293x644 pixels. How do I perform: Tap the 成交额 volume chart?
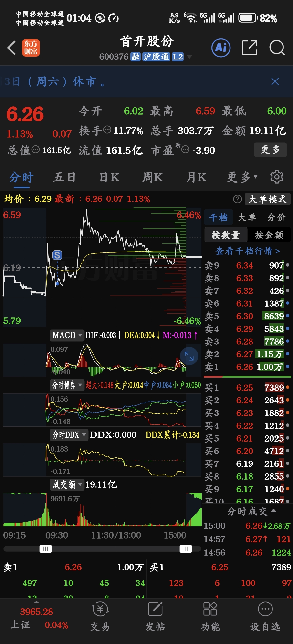(102, 510)
